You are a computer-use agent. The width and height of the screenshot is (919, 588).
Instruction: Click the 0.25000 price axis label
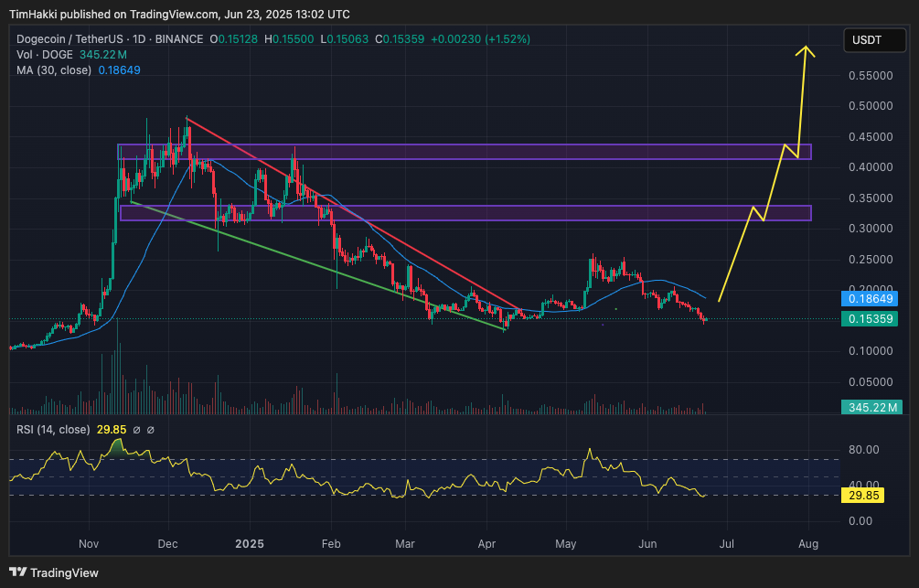click(871, 260)
